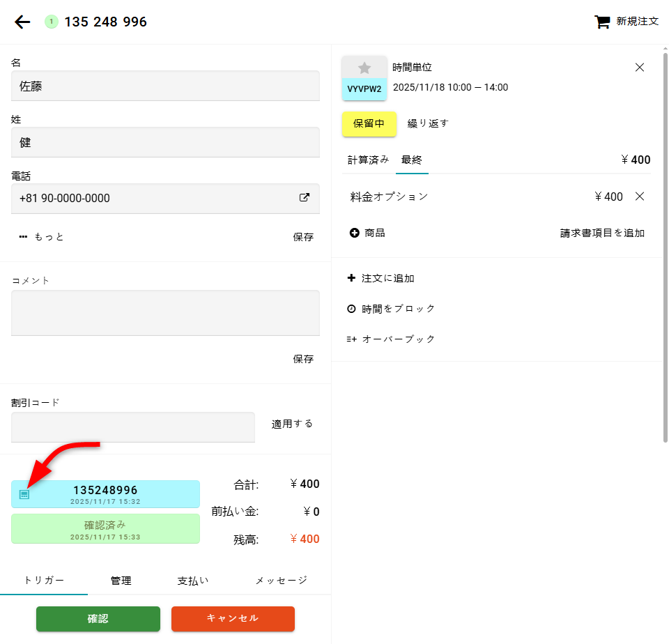The width and height of the screenshot is (669, 644).
Task: Click the star icon above VYVPW2
Action: [364, 68]
